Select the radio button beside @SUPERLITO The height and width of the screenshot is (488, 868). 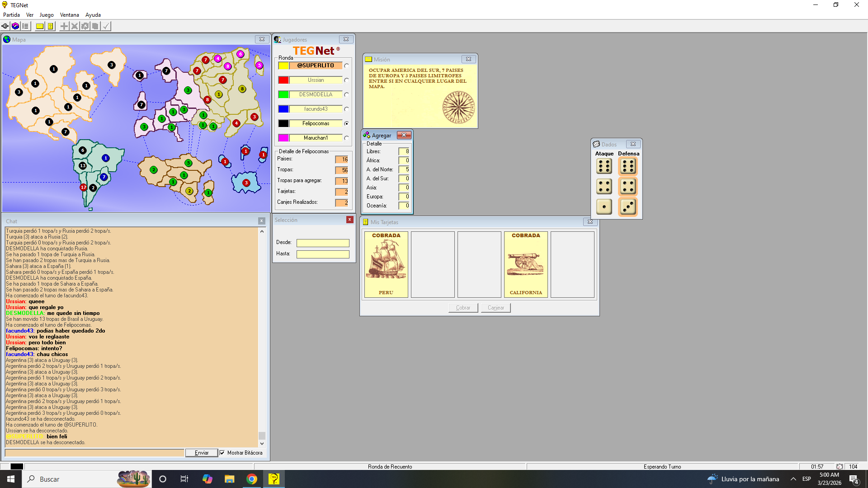tap(346, 66)
